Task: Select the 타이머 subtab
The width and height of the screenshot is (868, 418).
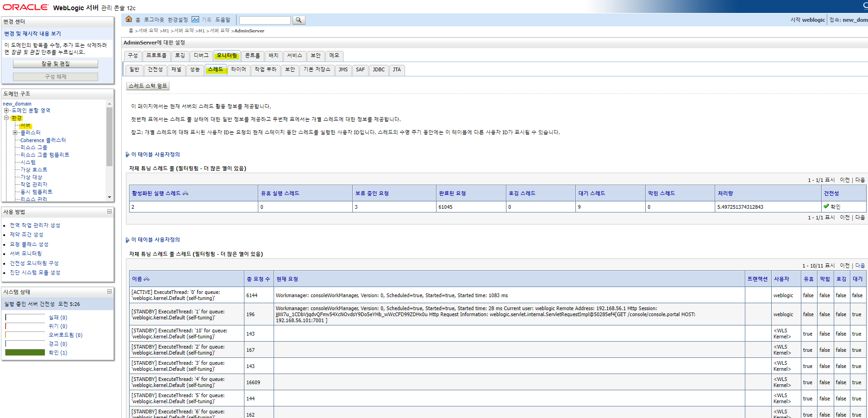Action: [239, 70]
